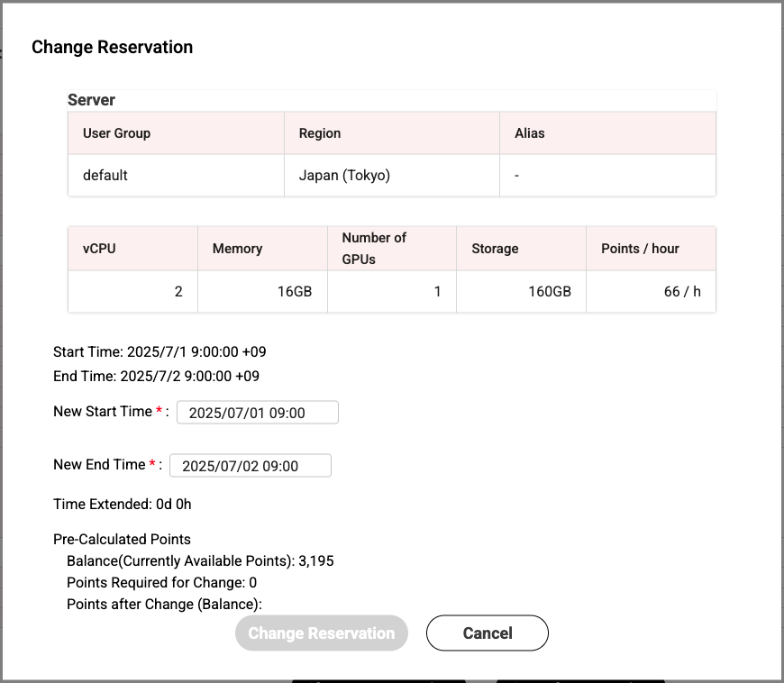Click the greyed-out Change Reservation button

[322, 633]
